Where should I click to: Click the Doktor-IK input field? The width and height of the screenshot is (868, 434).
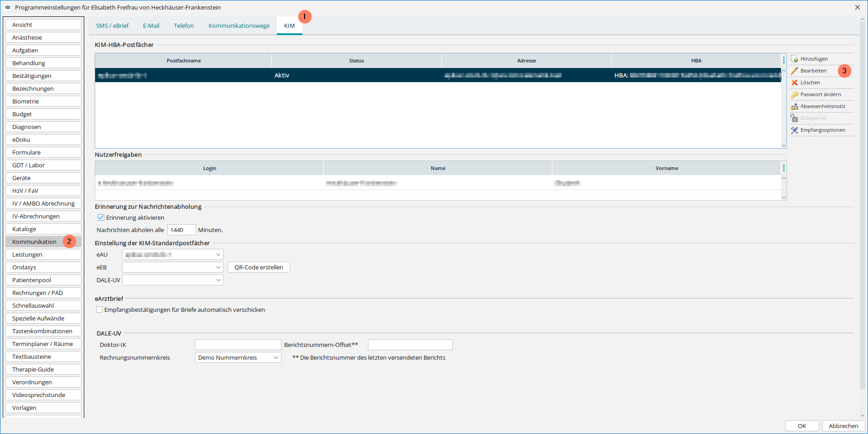click(238, 345)
